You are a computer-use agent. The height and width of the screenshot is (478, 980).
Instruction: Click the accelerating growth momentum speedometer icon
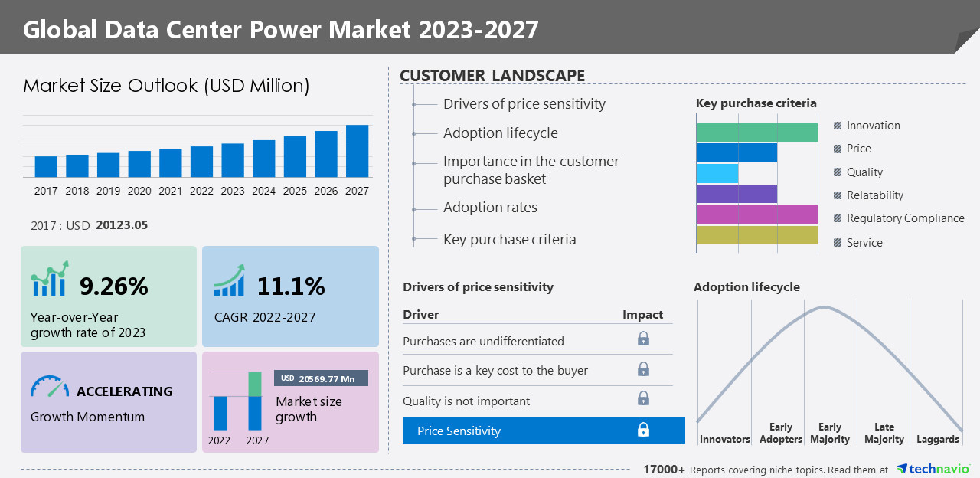47,386
